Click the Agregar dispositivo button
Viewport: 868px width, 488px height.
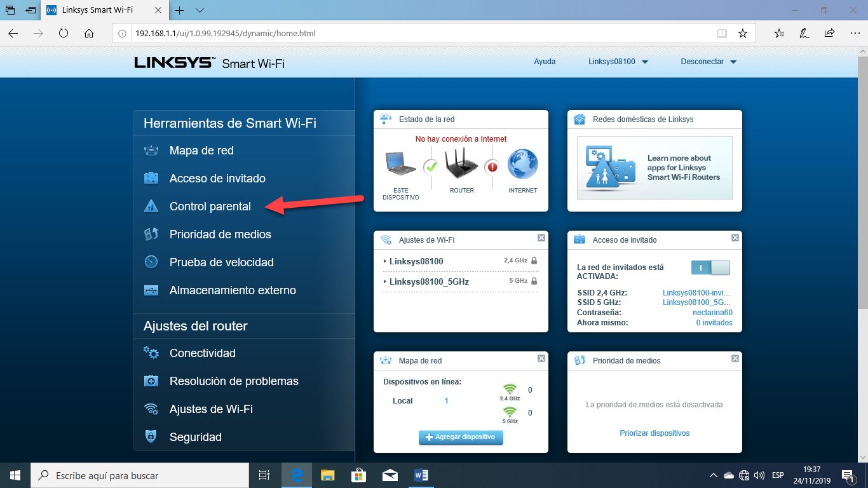(461, 437)
